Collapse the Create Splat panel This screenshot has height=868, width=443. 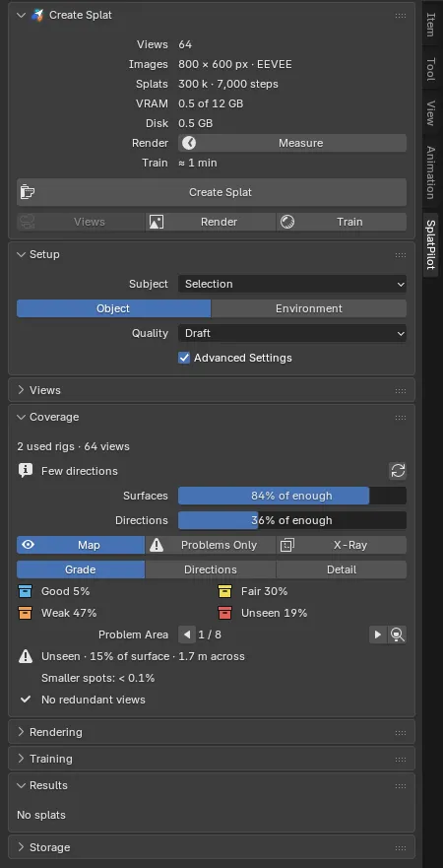(x=21, y=15)
